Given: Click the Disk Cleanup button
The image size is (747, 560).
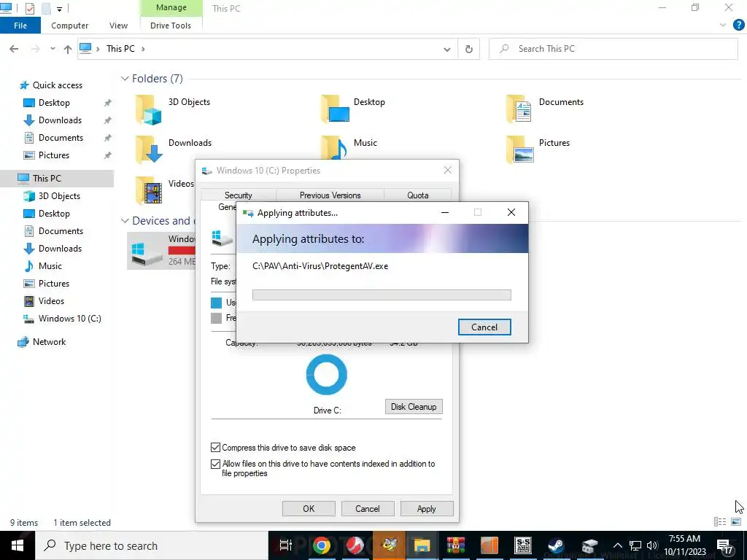Looking at the screenshot, I should [x=414, y=407].
